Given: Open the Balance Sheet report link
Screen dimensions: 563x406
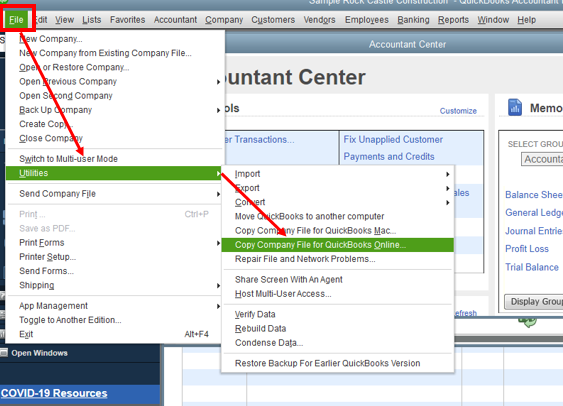Looking at the screenshot, I should pyautogui.click(x=534, y=195).
